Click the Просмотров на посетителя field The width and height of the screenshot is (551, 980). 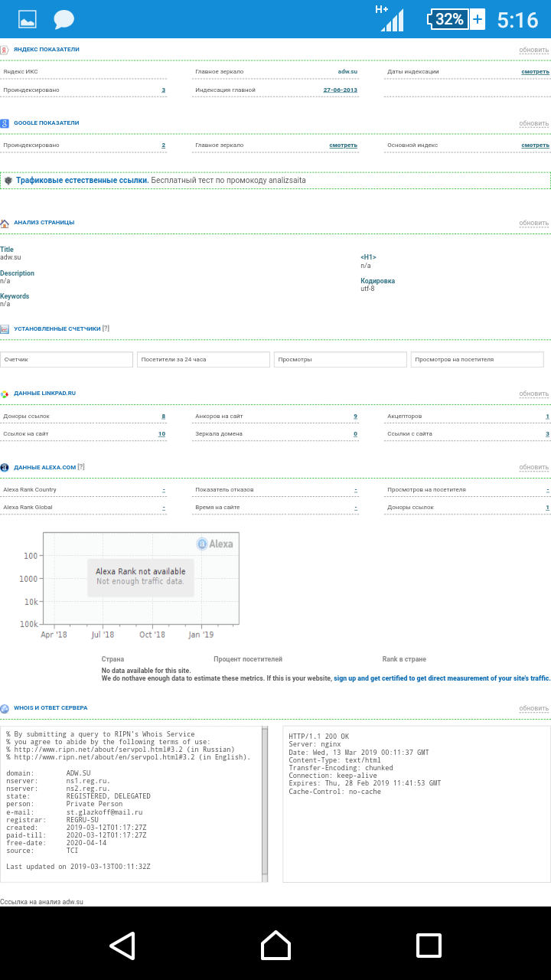(x=478, y=359)
